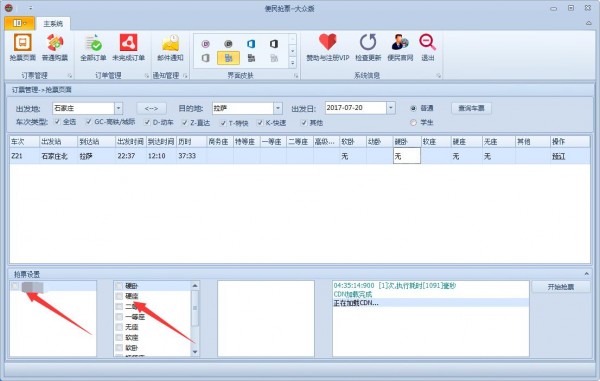600x381 pixels.
Task: Check the 无座 seat type checkbox
Action: click(x=119, y=327)
